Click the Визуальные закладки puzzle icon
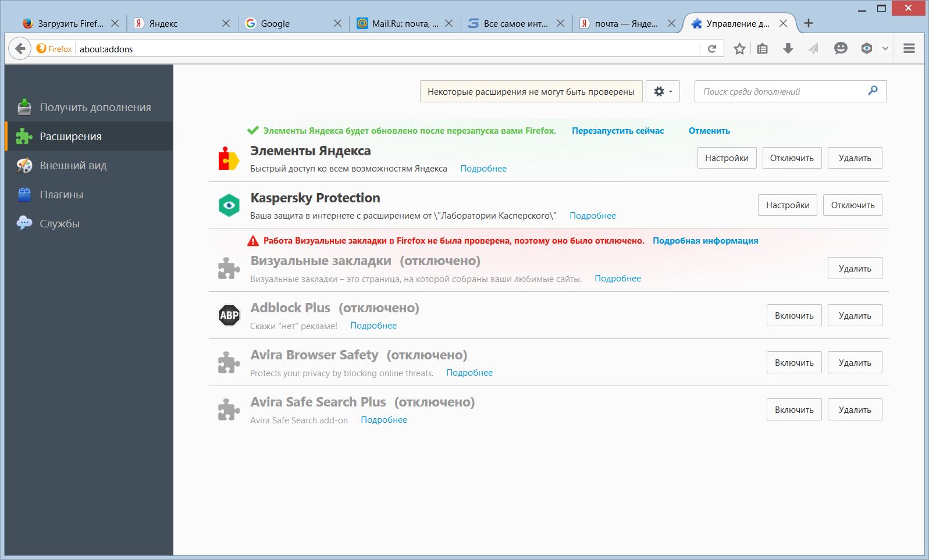This screenshot has height=560, width=929. 229,268
